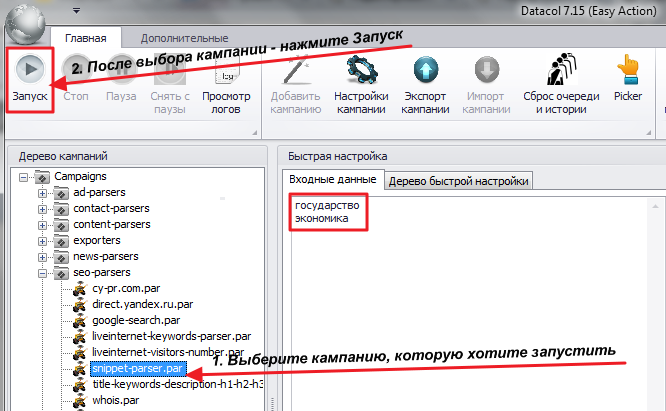This screenshot has height=411, width=666.
Task: Open first ribbon group dialog launcher
Action: pos(254,133)
